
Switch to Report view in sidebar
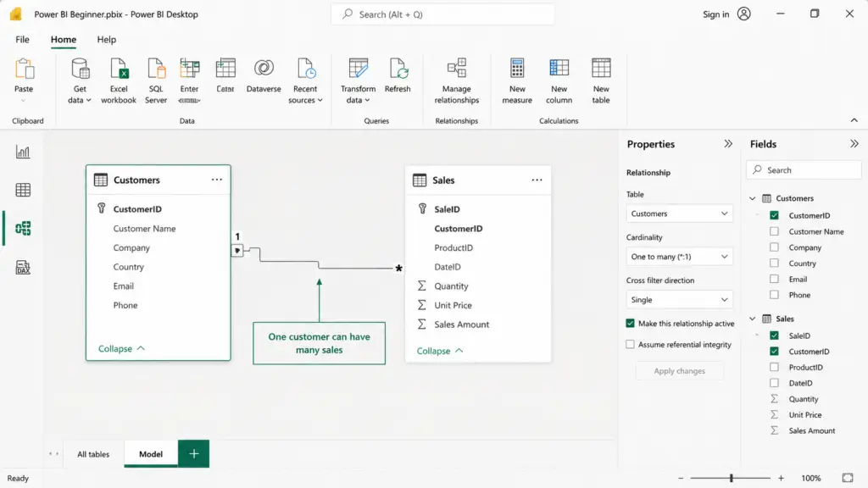(23, 152)
